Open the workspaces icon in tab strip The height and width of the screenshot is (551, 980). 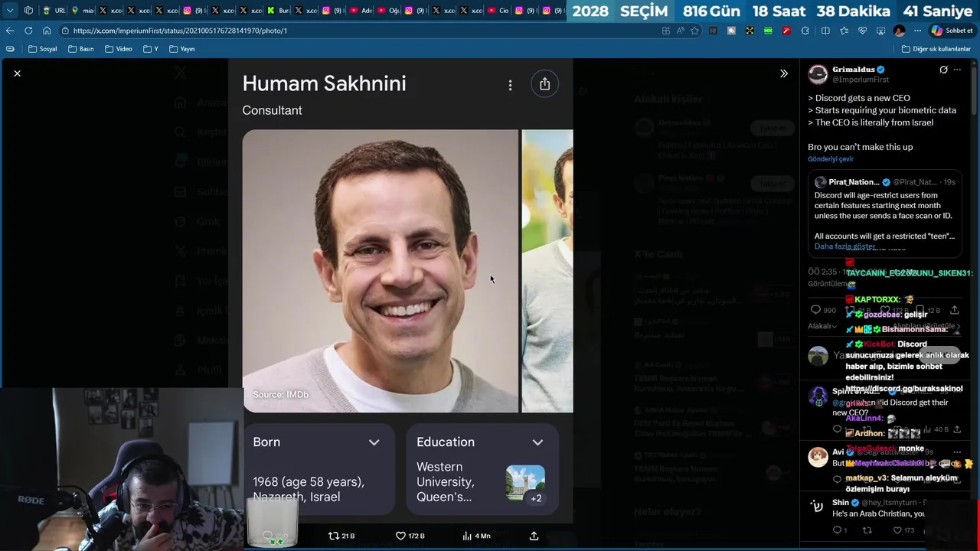coord(28,11)
